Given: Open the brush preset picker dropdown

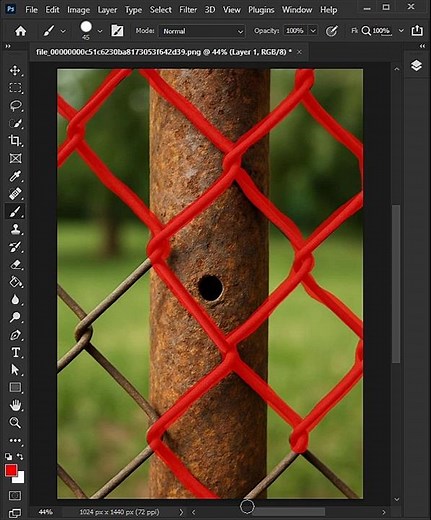Looking at the screenshot, I should click(x=100, y=31).
